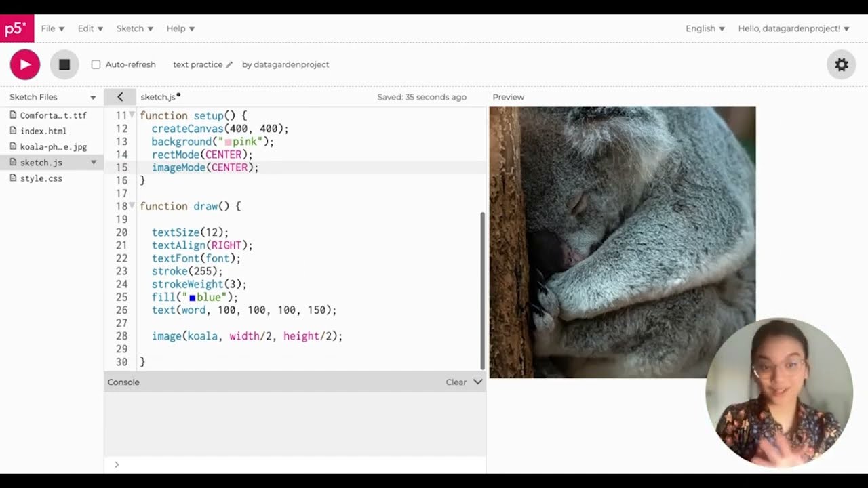Click file icon beside index.html
This screenshot has width=868, height=488.
(13, 131)
